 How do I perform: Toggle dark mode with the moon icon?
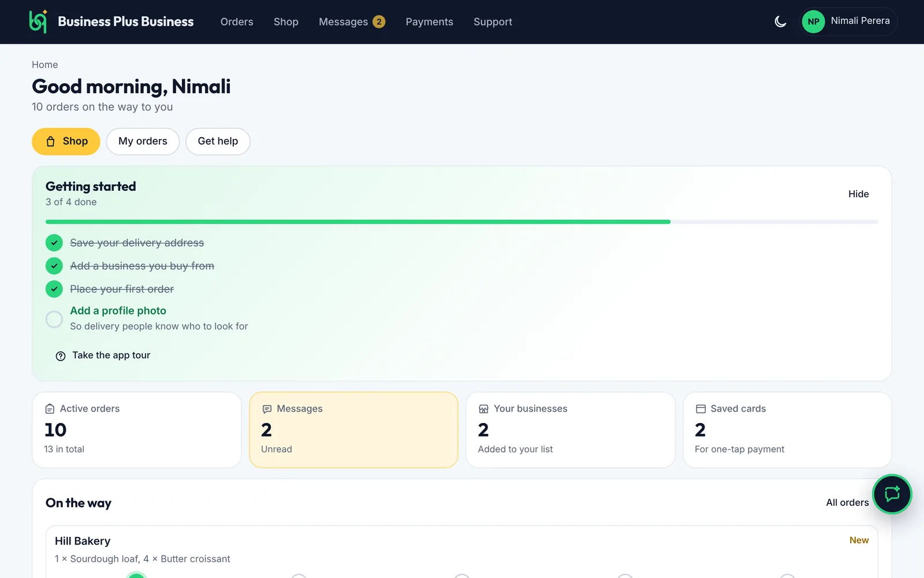pyautogui.click(x=780, y=22)
